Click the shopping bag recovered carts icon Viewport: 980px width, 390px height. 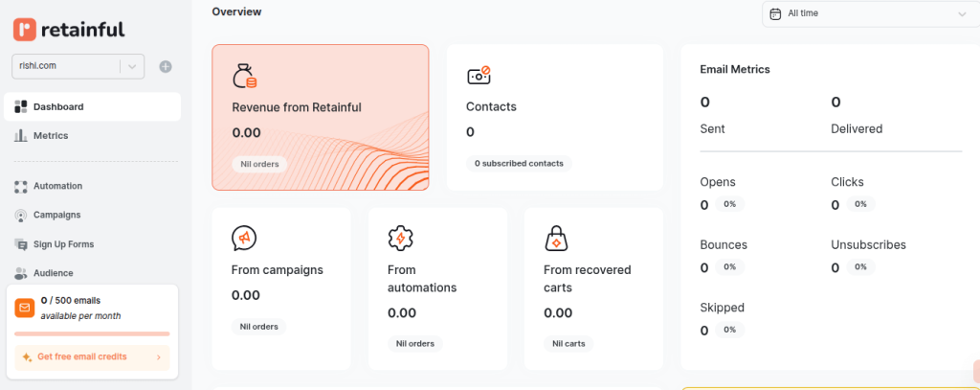tap(556, 238)
